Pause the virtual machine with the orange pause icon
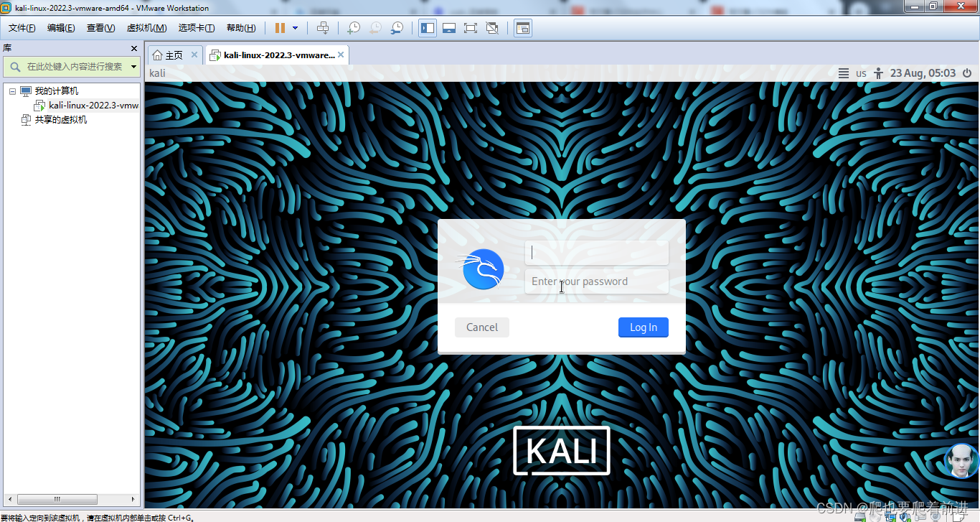Image resolution: width=980 pixels, height=522 pixels. [280, 28]
